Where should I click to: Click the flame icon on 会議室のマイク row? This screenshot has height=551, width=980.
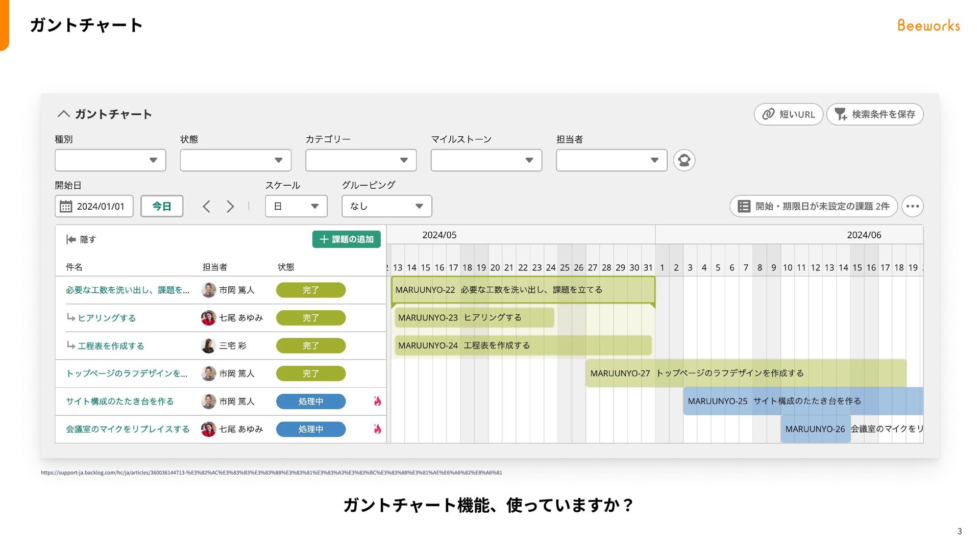pos(377,429)
